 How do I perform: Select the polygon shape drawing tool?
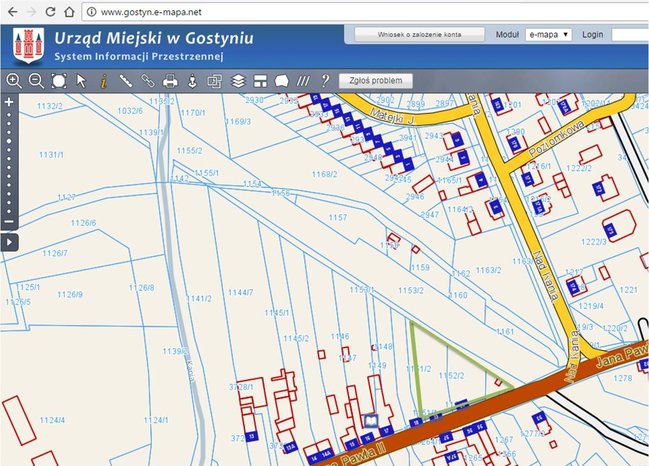281,81
